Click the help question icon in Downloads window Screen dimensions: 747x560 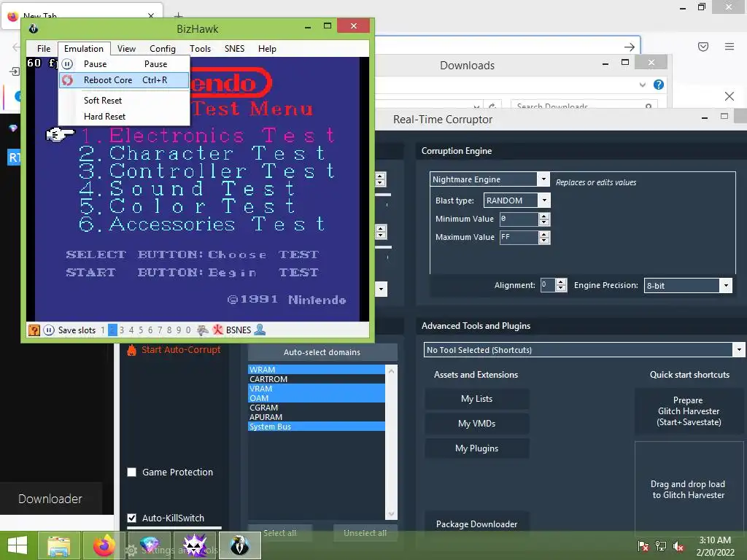point(659,85)
